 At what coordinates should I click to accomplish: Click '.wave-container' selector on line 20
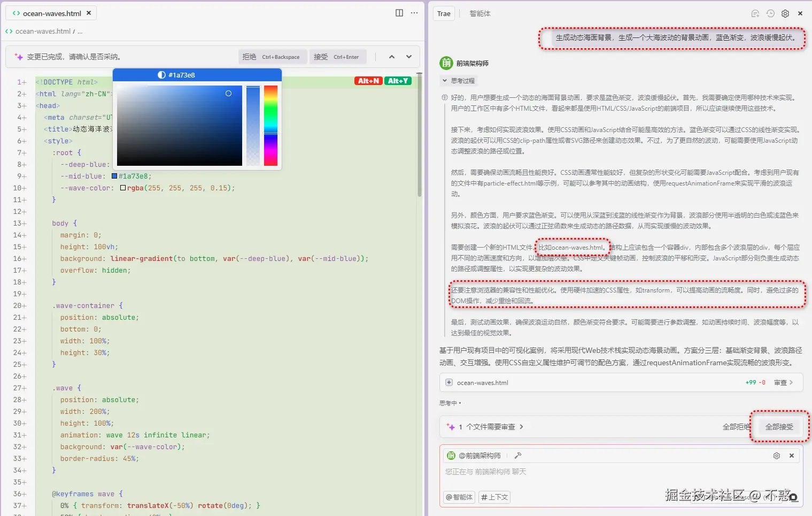[83, 305]
